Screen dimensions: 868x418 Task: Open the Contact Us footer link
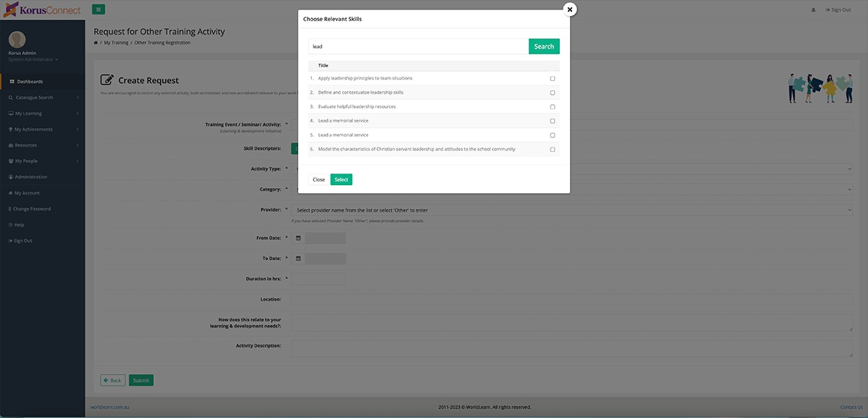(x=851, y=407)
